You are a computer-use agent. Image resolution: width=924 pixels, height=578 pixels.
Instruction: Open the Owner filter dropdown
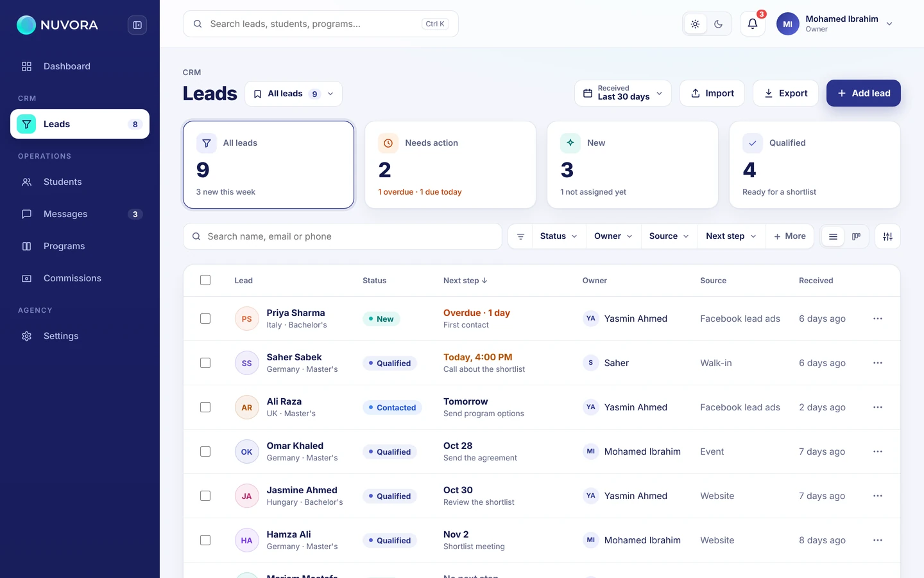pyautogui.click(x=613, y=236)
